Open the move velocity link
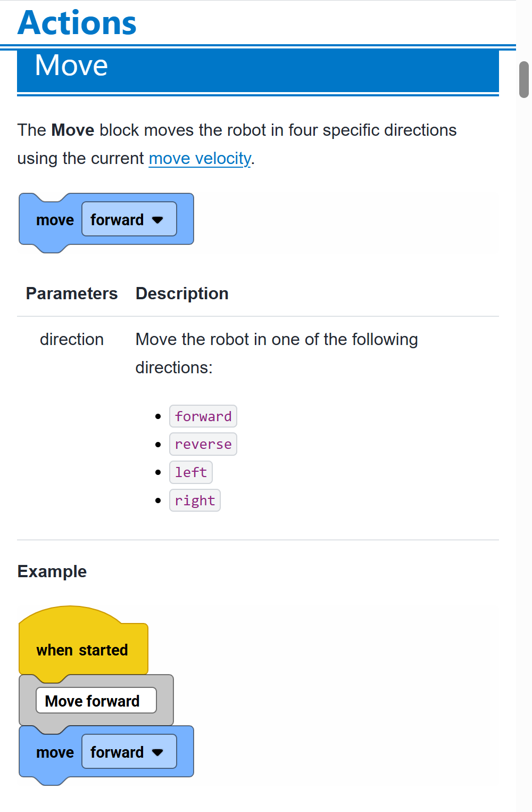The height and width of the screenshot is (812, 532). (199, 159)
